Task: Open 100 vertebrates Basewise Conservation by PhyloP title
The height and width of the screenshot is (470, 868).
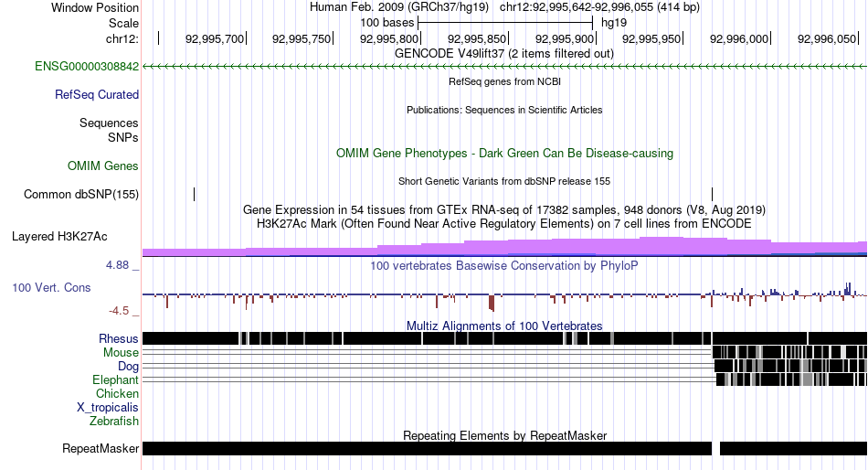Action: pos(504,265)
